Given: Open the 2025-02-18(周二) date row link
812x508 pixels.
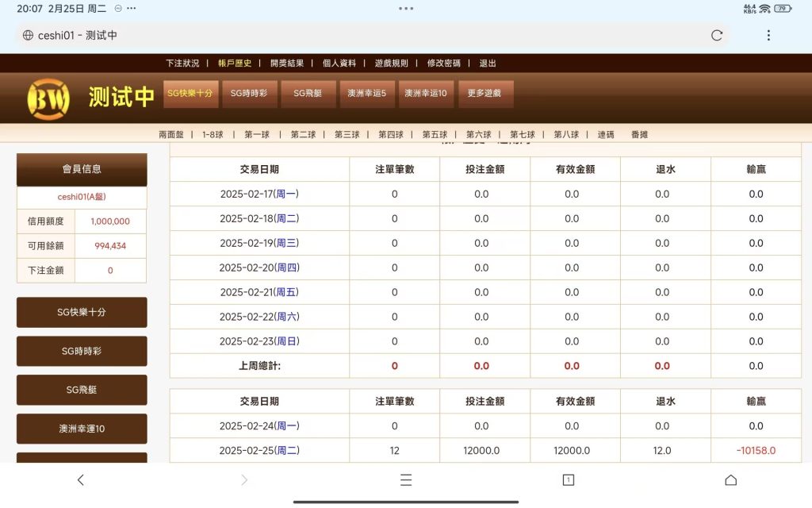Looking at the screenshot, I should pos(259,218).
